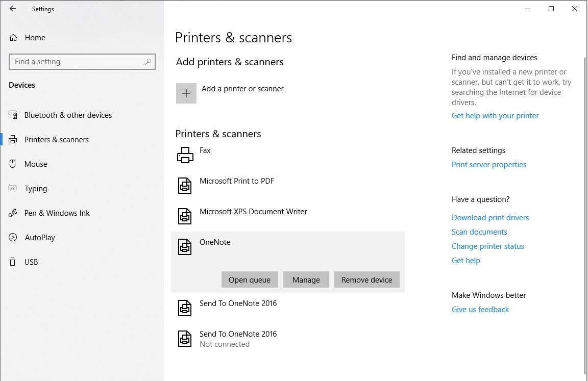Click the vertical scrollbar on the right
588x381 pixels.
tap(585, 215)
